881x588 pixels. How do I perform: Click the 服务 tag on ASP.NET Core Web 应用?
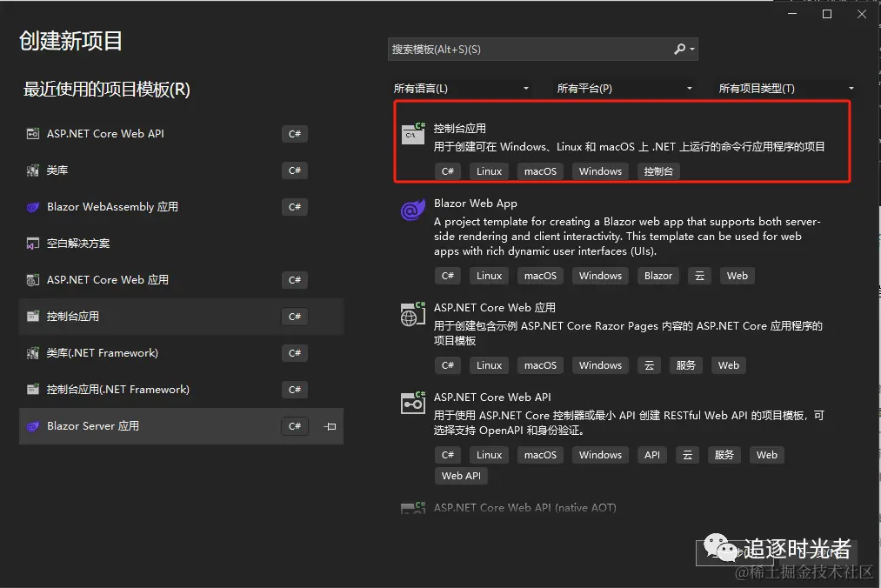pos(686,365)
